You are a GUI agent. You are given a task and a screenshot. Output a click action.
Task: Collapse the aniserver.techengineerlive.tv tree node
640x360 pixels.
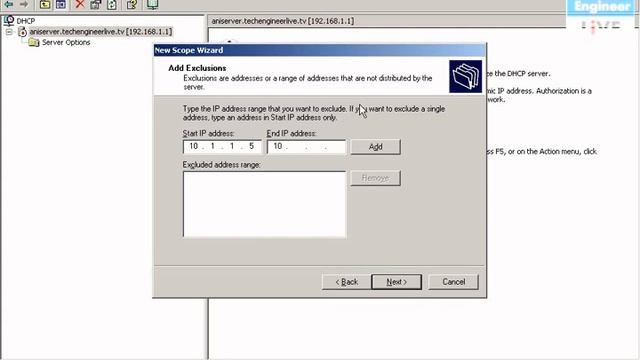click(9, 32)
